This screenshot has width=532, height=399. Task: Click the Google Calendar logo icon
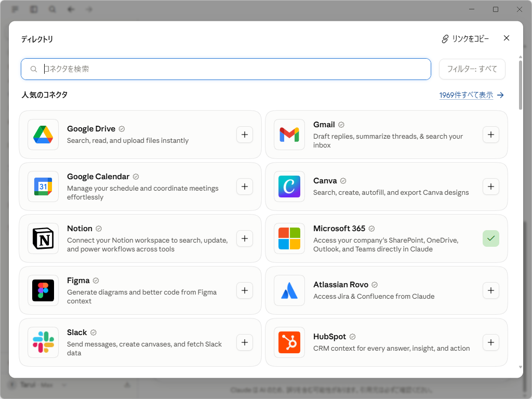click(43, 187)
